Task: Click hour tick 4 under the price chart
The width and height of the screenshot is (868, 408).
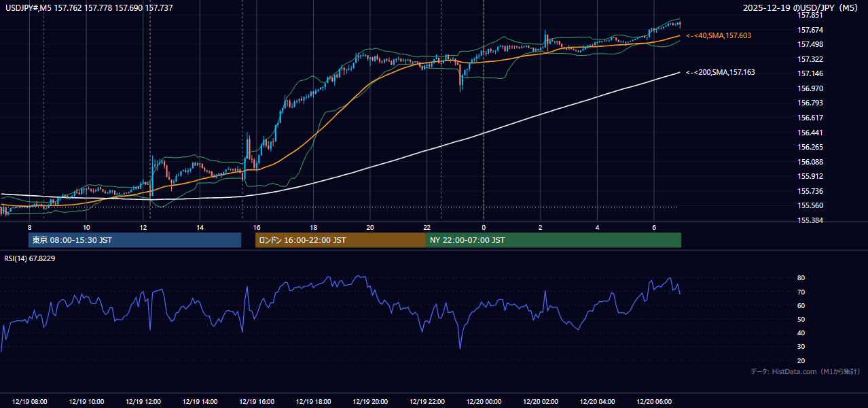Action: coord(597,227)
